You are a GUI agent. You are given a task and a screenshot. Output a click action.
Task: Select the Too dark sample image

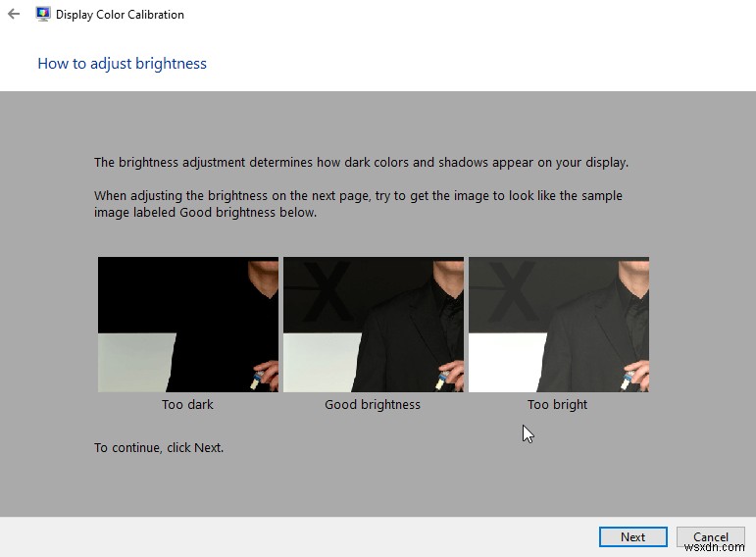tap(188, 324)
